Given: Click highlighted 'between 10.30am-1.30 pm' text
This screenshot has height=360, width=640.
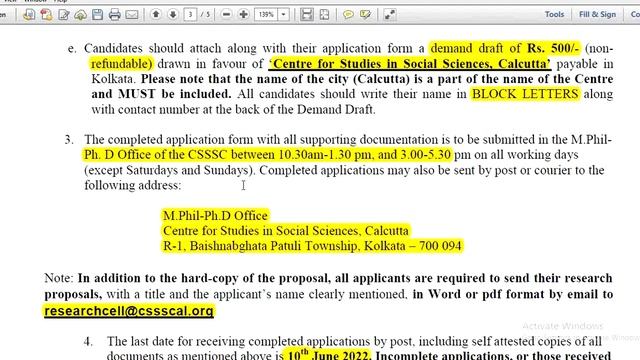Looking at the screenshot, I should click(301, 155).
